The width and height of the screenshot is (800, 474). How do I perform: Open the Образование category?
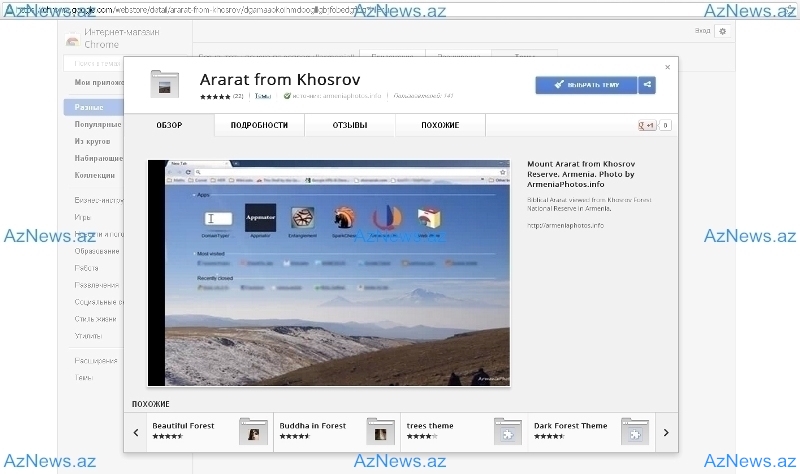97,251
